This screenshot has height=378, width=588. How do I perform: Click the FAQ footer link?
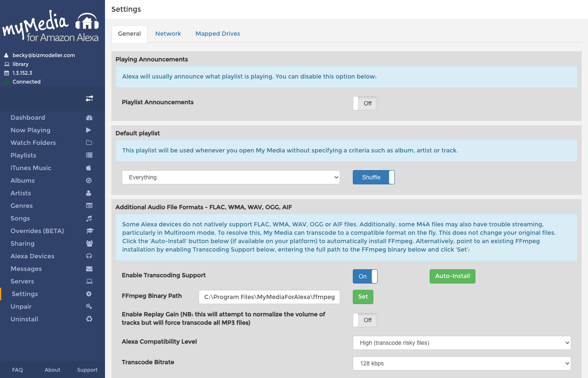(17, 370)
